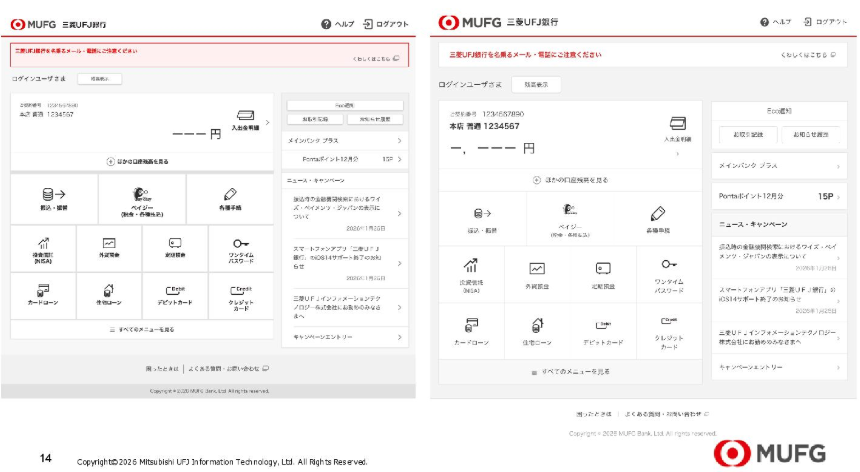Click お取引記録 button in left mockup

click(315, 119)
